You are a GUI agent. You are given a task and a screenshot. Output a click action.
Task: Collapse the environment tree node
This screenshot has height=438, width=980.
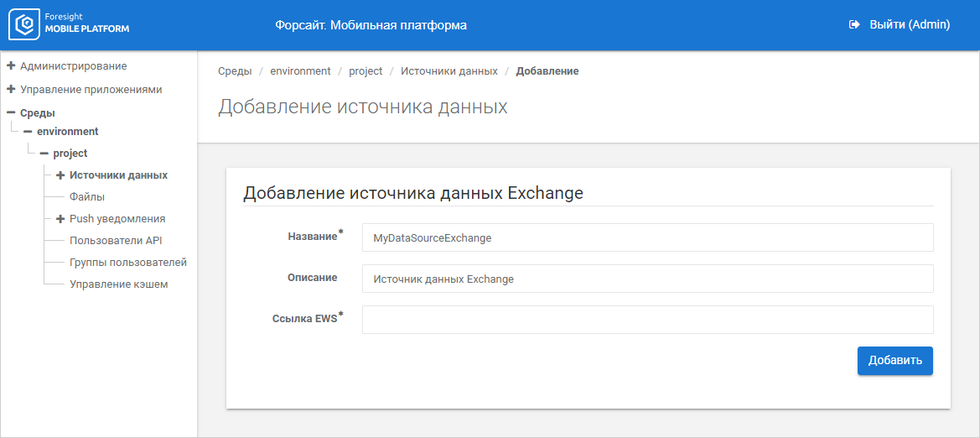click(28, 132)
